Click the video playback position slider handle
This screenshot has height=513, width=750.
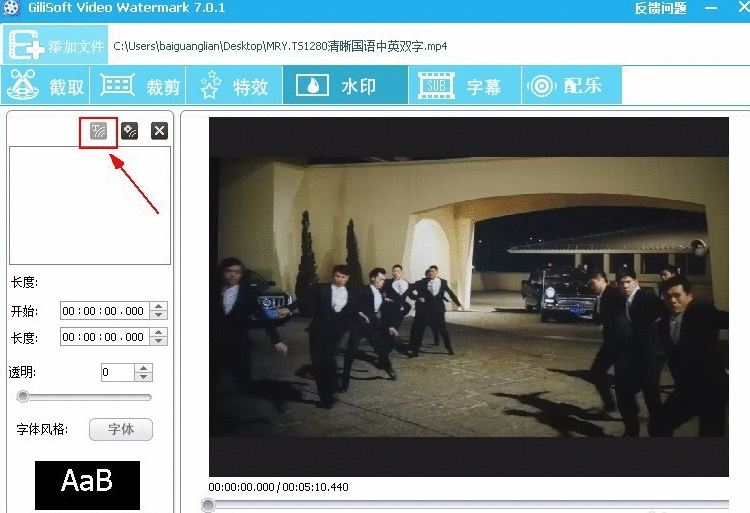208,505
